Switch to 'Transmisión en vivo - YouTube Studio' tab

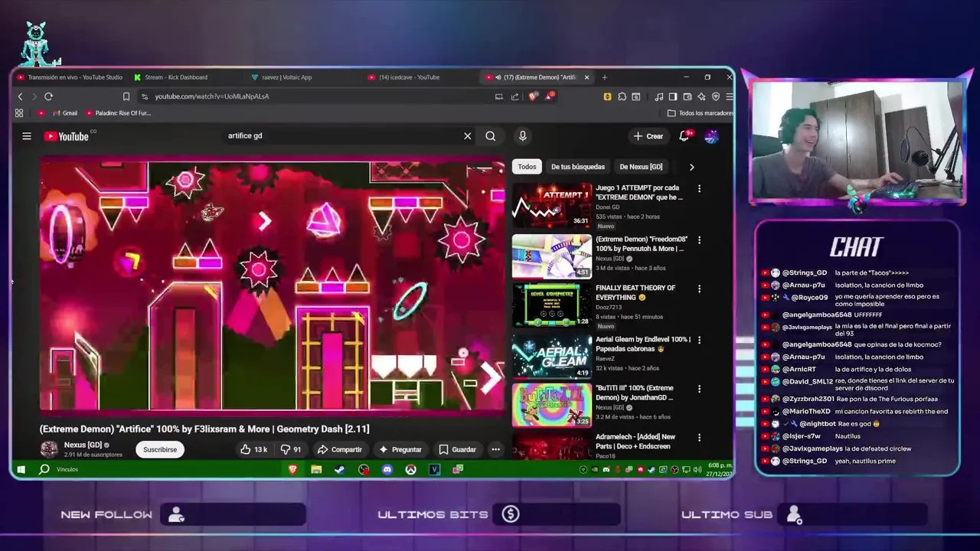click(70, 77)
